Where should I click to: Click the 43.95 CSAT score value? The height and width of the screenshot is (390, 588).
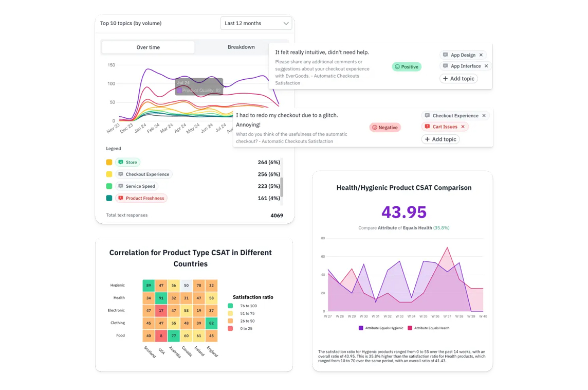[404, 212]
